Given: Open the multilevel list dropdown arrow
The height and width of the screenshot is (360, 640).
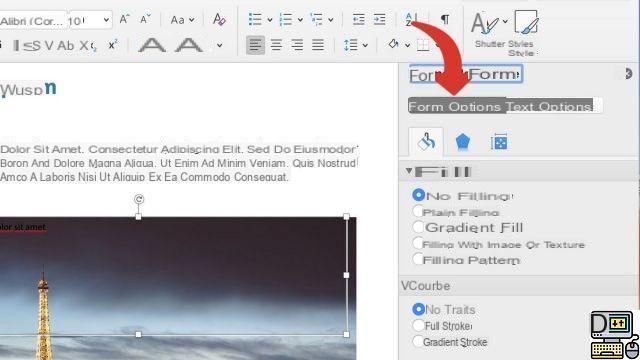Looking at the screenshot, I should [x=331, y=20].
